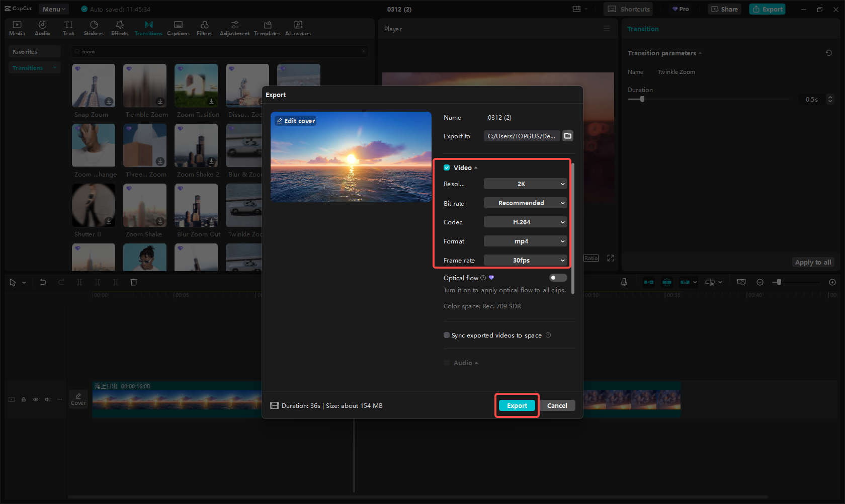Click the Share button in the title bar
The image size is (845, 504).
(x=724, y=9)
